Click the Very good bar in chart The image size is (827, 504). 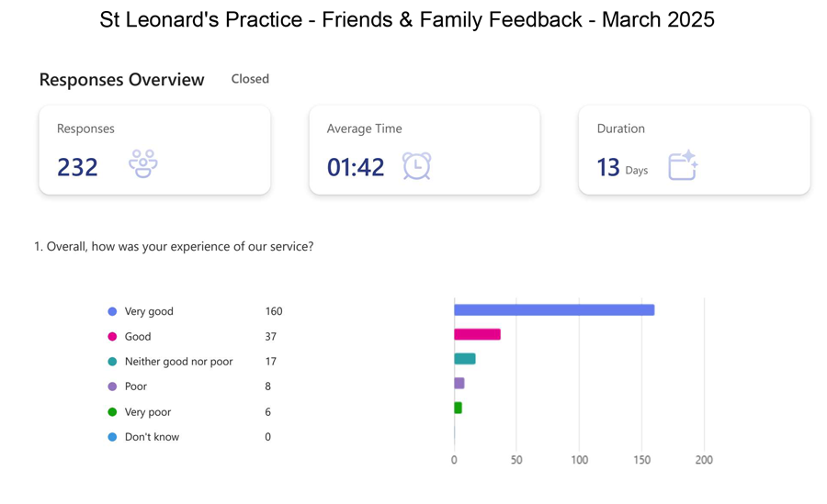click(x=554, y=310)
